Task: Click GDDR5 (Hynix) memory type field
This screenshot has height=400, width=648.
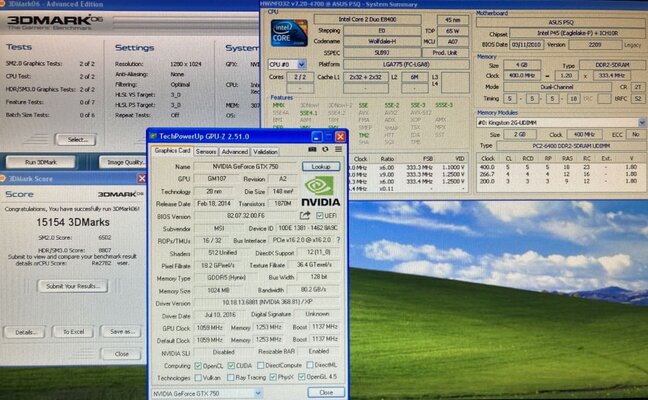Action: point(226,278)
